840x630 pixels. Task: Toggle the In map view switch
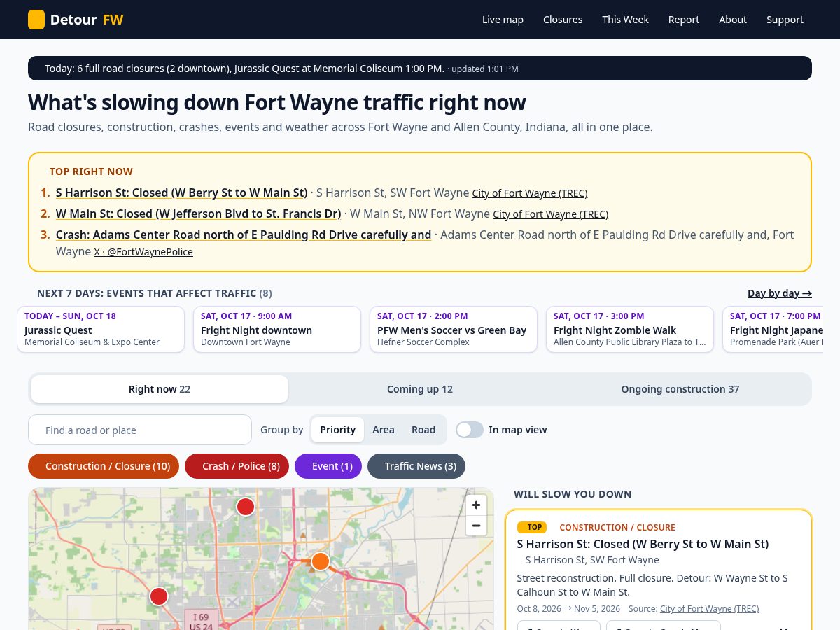470,430
